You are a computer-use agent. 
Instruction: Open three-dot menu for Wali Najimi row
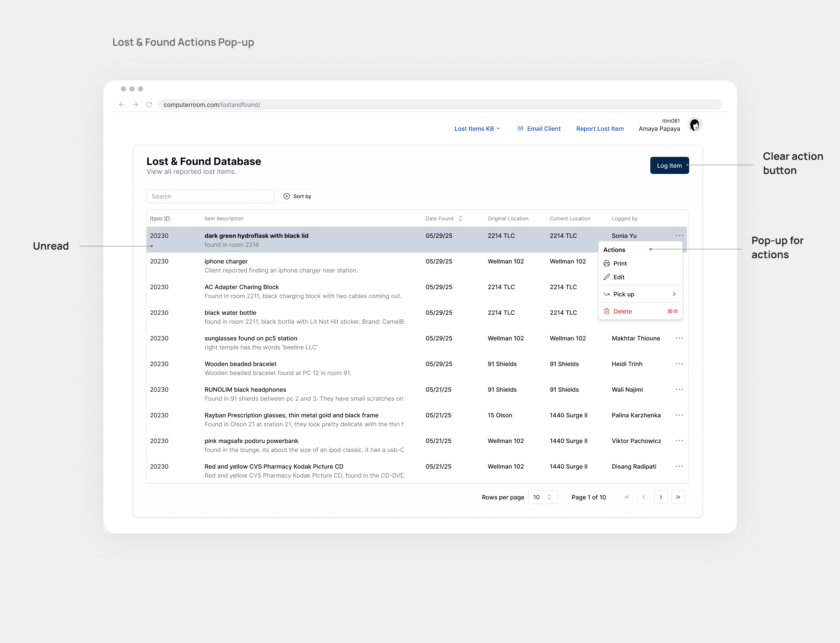[679, 389]
